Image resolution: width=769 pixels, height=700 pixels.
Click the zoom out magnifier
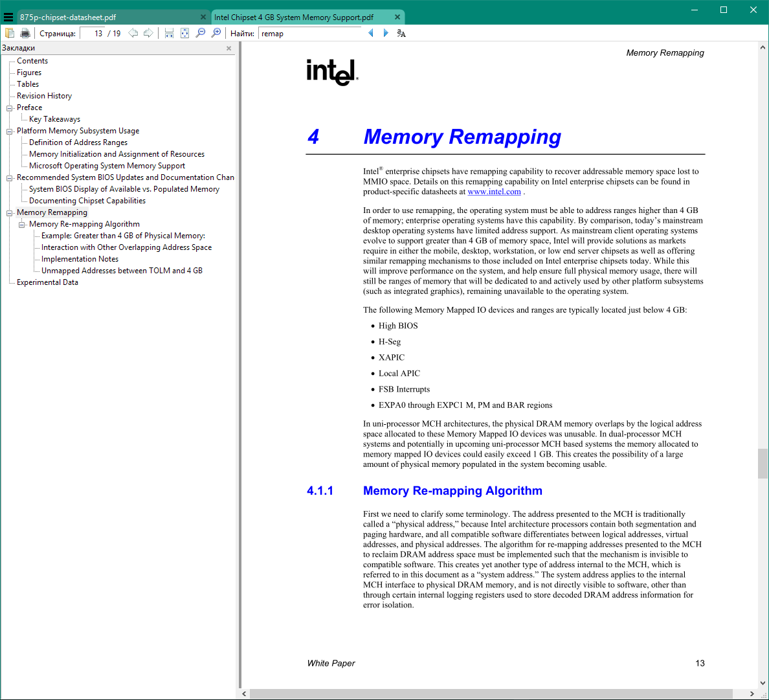pos(201,34)
